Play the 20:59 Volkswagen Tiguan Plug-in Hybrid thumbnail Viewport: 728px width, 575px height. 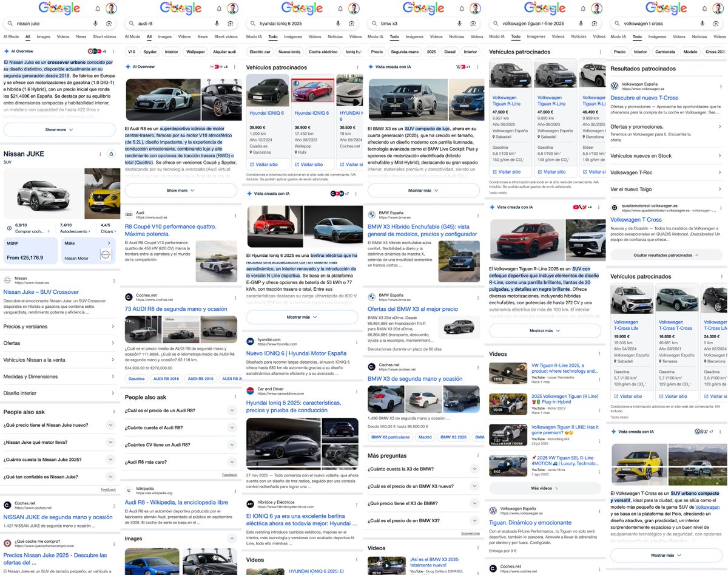[x=508, y=404]
